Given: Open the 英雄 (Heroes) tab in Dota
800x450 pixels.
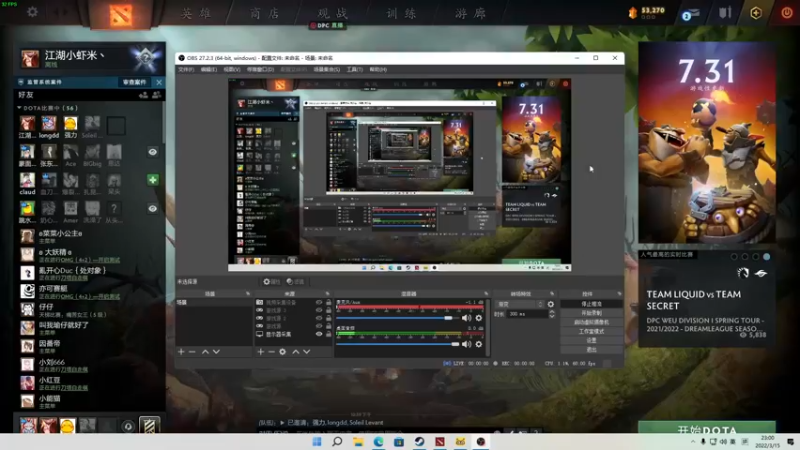Looking at the screenshot, I should (x=196, y=13).
